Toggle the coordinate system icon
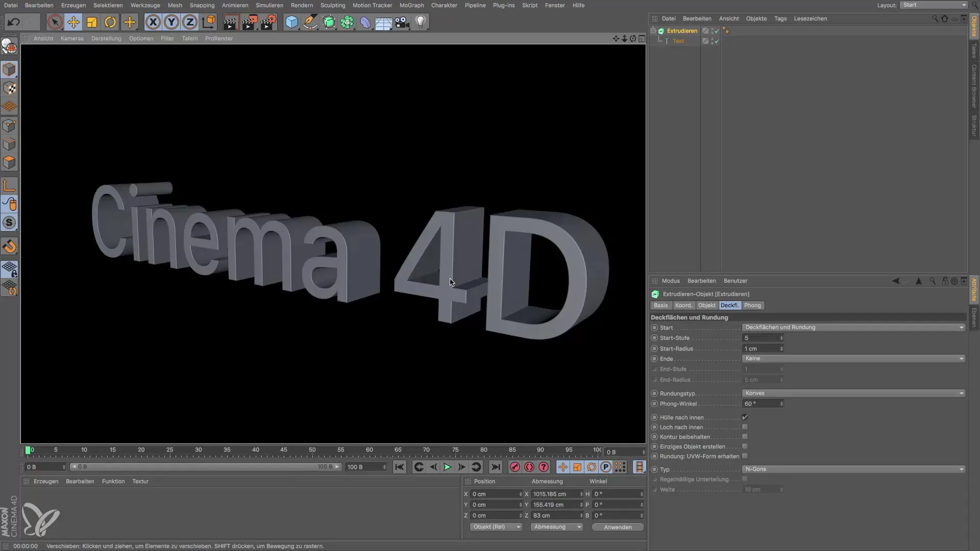The width and height of the screenshot is (980, 551). [208, 22]
